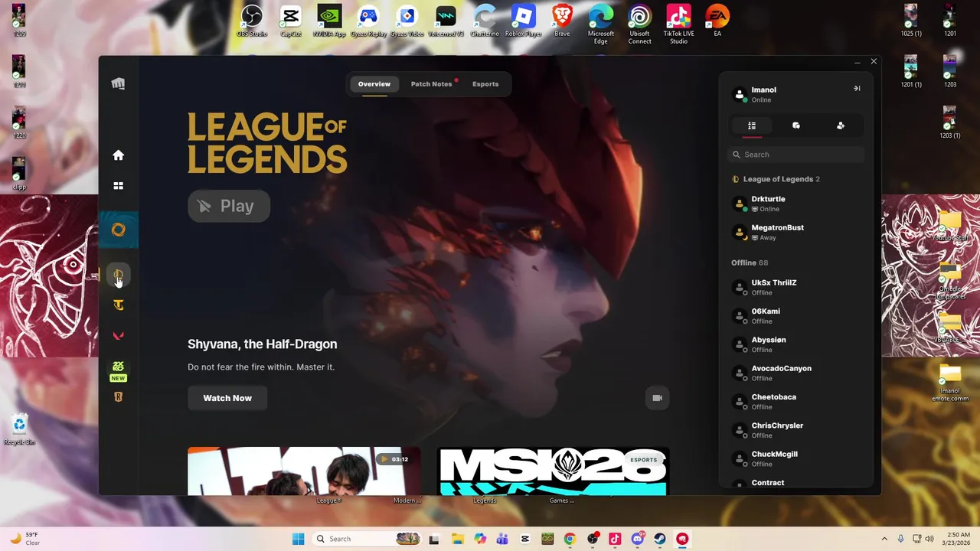Screen dimensions: 980x551
Task: Open Legends of Runeterra sidebar icon
Action: coord(118,397)
